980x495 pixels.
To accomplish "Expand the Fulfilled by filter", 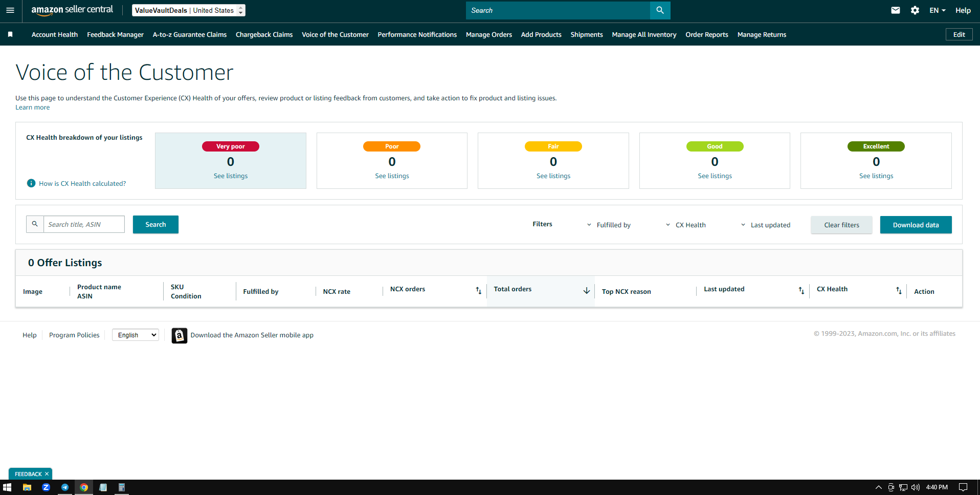I will point(609,225).
